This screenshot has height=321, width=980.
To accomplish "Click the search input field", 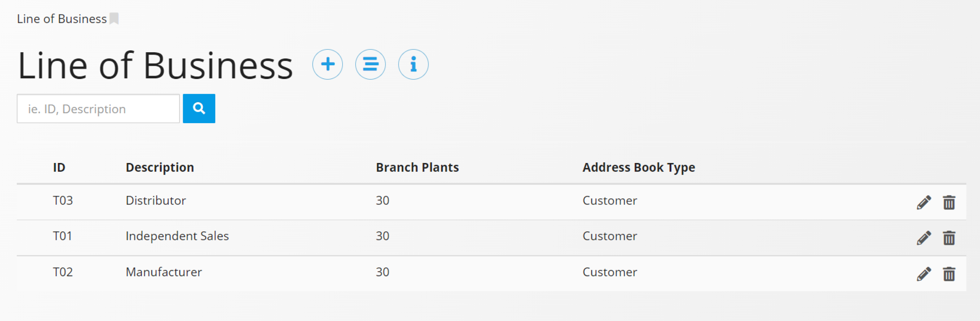I will coord(98,108).
